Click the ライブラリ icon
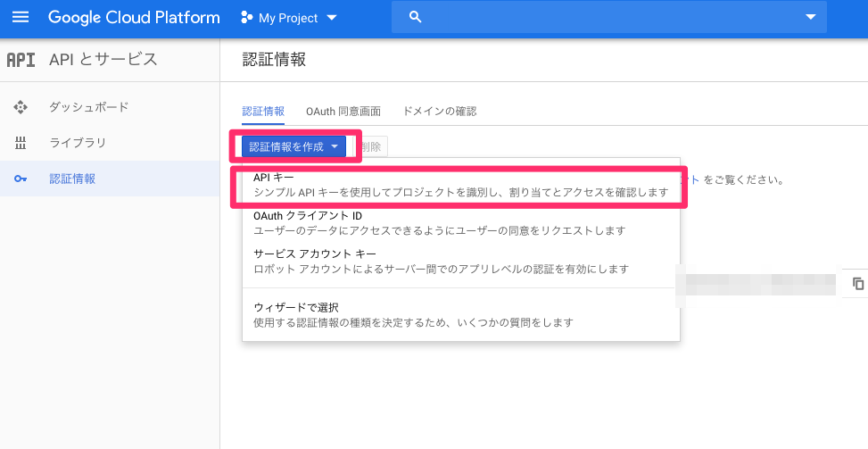The image size is (868, 449). coord(21,143)
